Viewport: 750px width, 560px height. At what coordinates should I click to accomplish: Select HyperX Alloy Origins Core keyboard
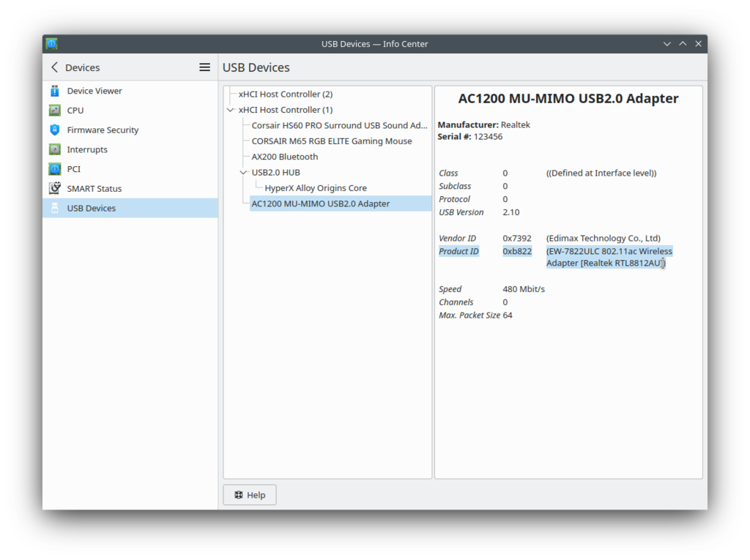coord(316,188)
